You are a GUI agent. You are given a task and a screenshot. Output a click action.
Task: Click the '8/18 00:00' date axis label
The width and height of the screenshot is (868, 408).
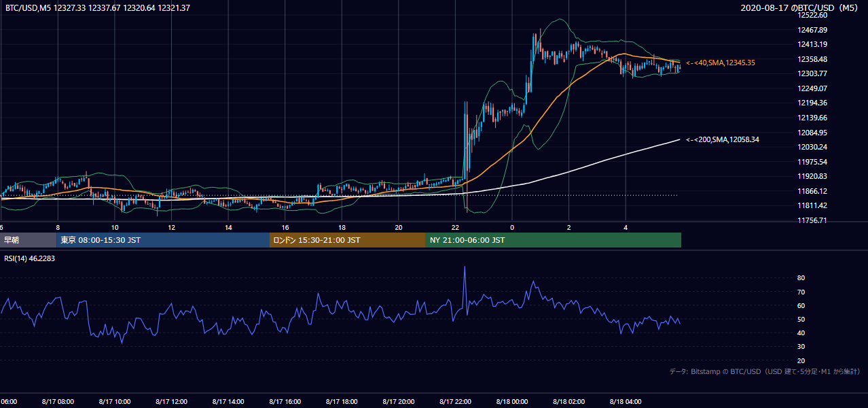(x=511, y=401)
